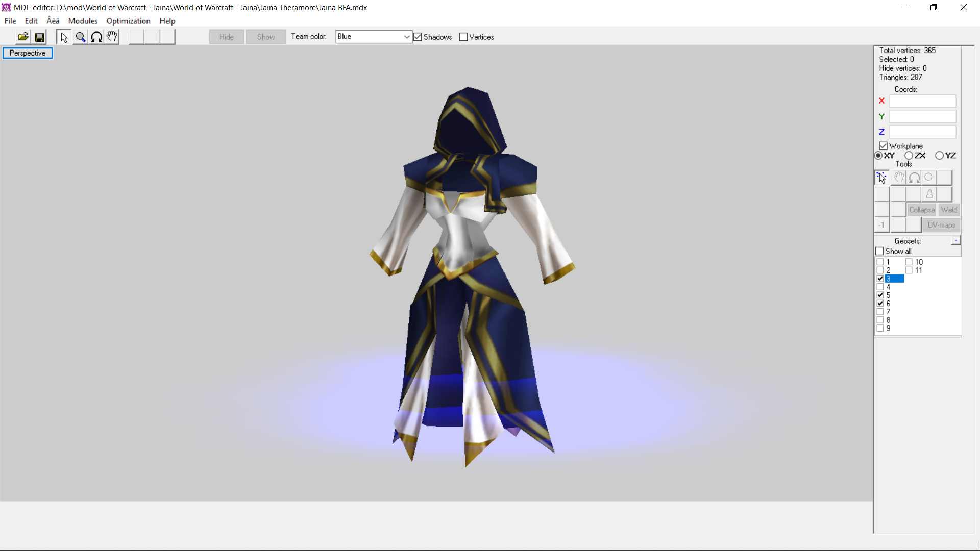
Task: Click the Open file folder icon
Action: (x=23, y=37)
